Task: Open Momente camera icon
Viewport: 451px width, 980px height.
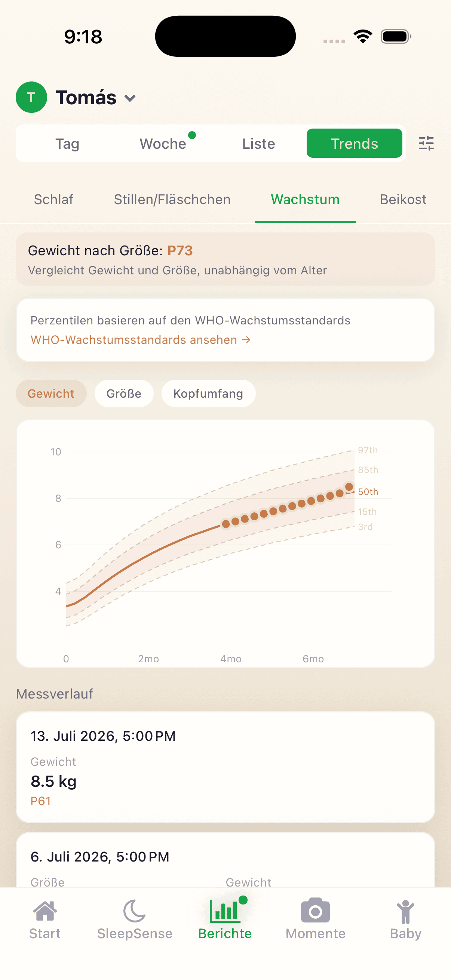Action: pos(315,910)
